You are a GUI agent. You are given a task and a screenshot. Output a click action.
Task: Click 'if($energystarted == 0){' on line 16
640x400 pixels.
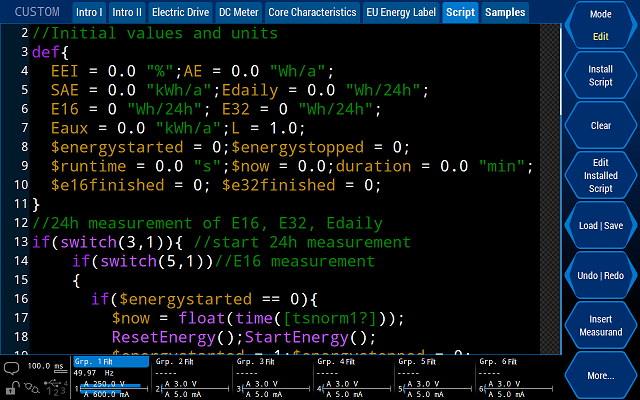pos(204,299)
